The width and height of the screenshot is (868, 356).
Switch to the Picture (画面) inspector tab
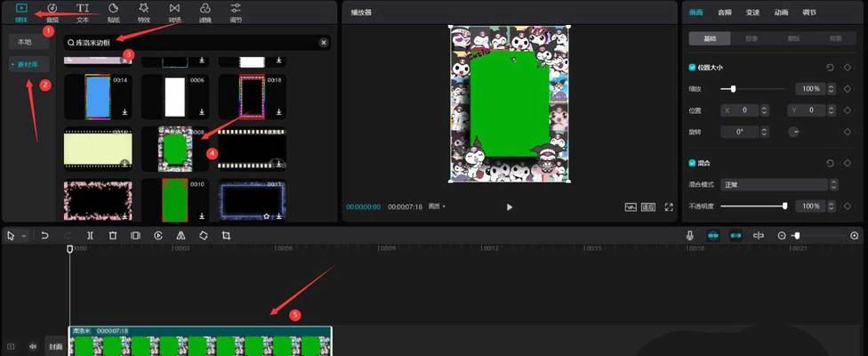coord(695,12)
